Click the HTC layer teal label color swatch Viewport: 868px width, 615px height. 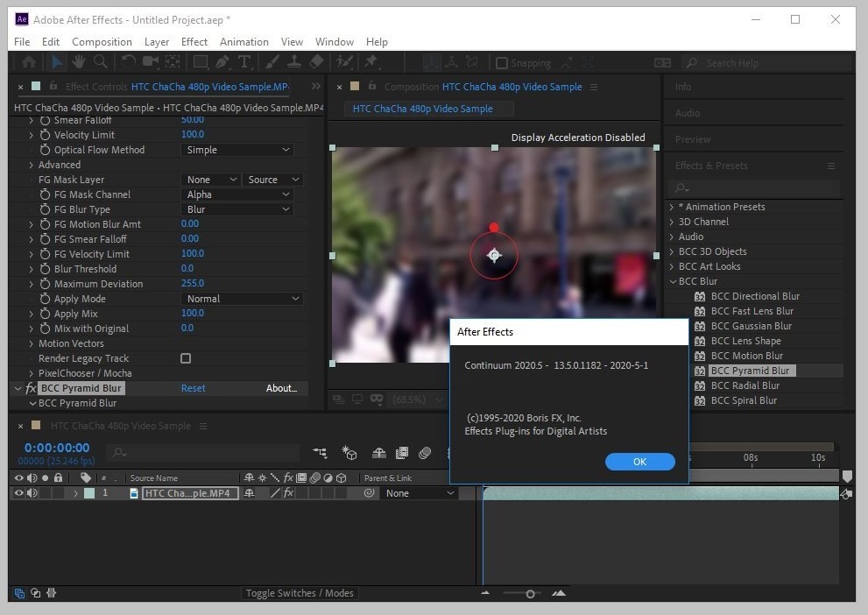point(89,492)
